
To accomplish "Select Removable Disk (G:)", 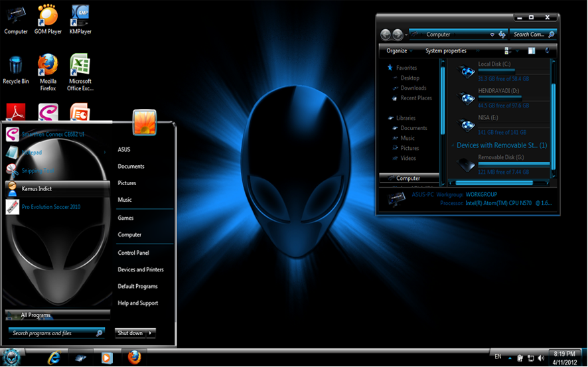I will [502, 165].
